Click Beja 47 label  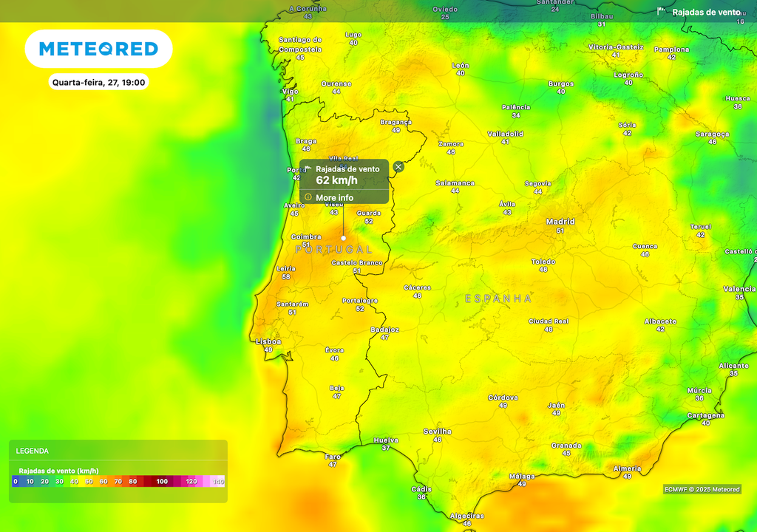pyautogui.click(x=336, y=392)
